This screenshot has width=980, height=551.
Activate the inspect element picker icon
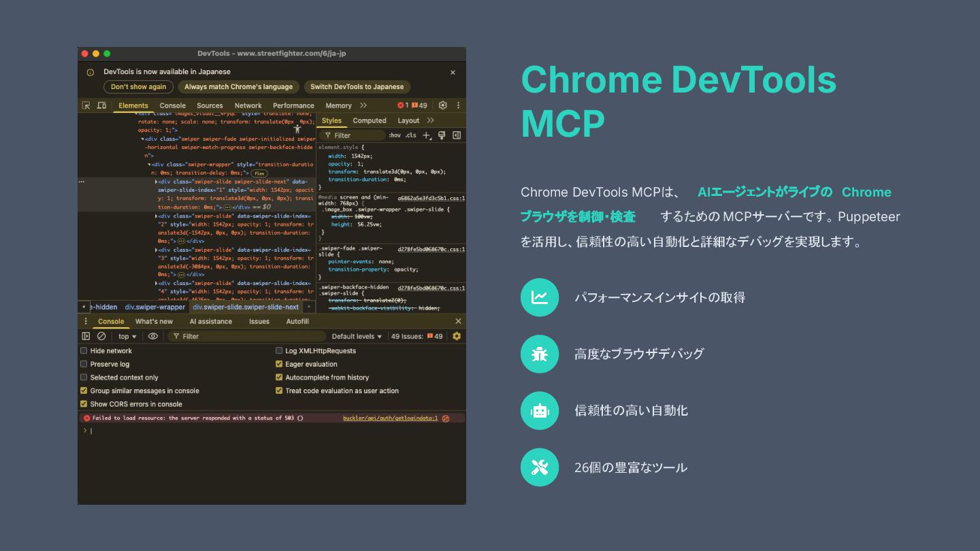coord(86,105)
